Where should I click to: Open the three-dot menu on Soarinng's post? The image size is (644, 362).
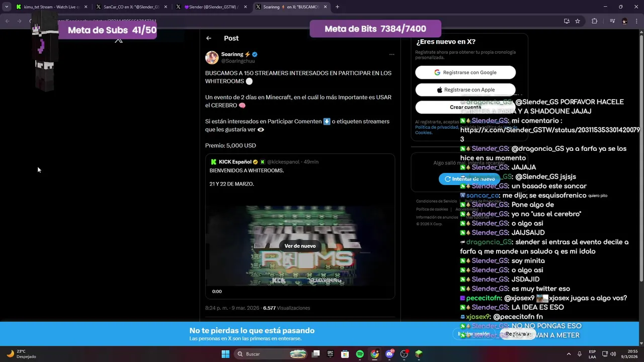pyautogui.click(x=391, y=54)
